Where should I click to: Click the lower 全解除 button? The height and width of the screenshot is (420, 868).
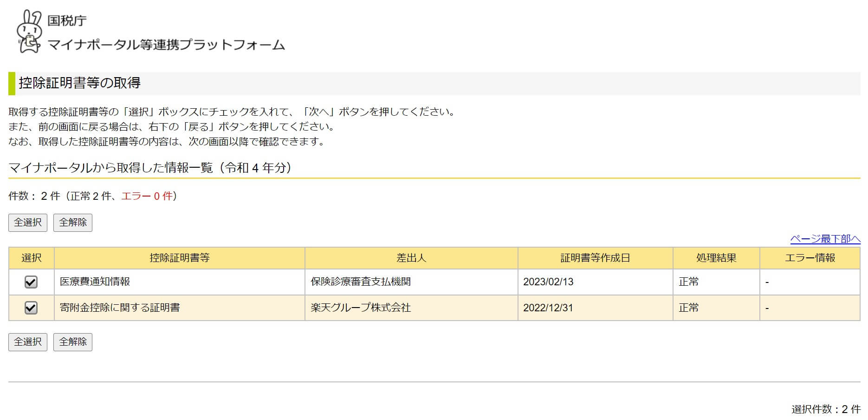pos(73,342)
